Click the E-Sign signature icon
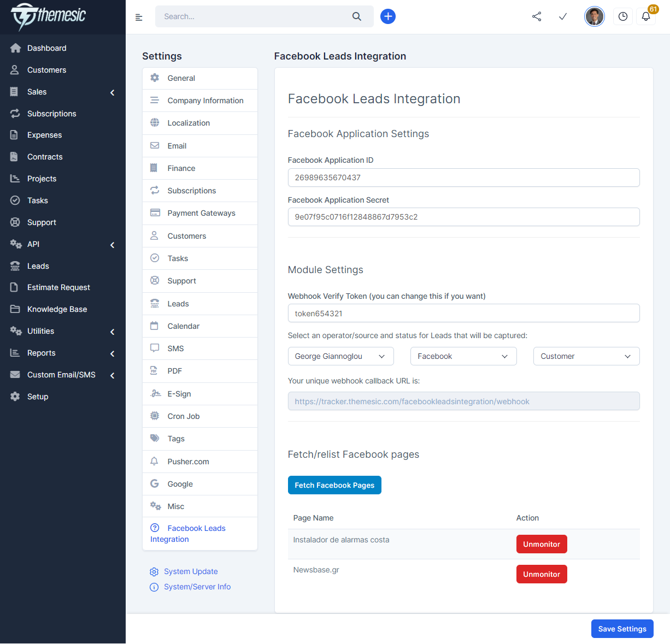This screenshot has height=644, width=670. pyautogui.click(x=155, y=394)
